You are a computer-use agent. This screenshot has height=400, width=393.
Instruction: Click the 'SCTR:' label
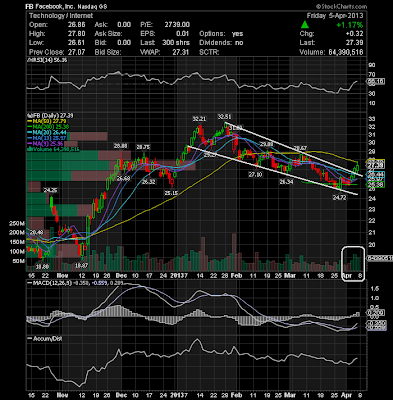(209, 52)
